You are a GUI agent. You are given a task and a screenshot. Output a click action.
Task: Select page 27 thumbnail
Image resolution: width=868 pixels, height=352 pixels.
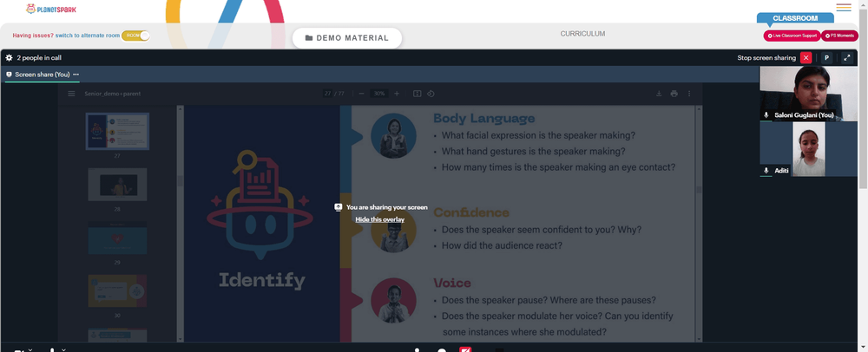[117, 131]
